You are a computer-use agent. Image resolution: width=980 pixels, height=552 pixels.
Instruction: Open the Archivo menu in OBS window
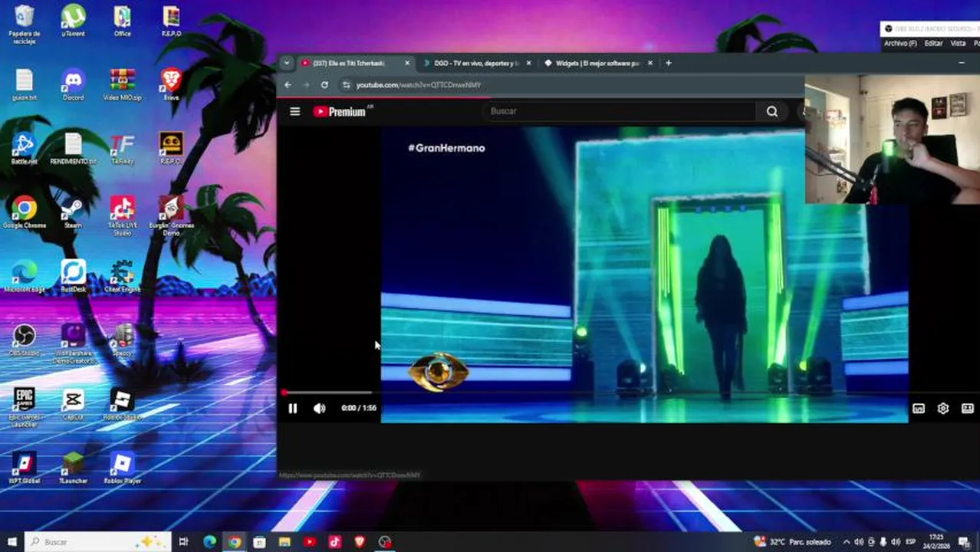(x=899, y=44)
